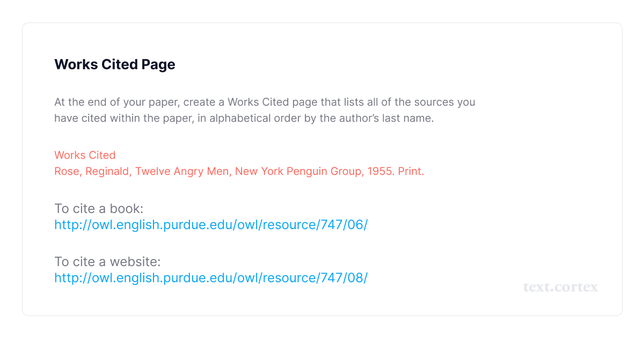Click the "To cite a website:" label
The image size is (644, 338).
coord(107,262)
